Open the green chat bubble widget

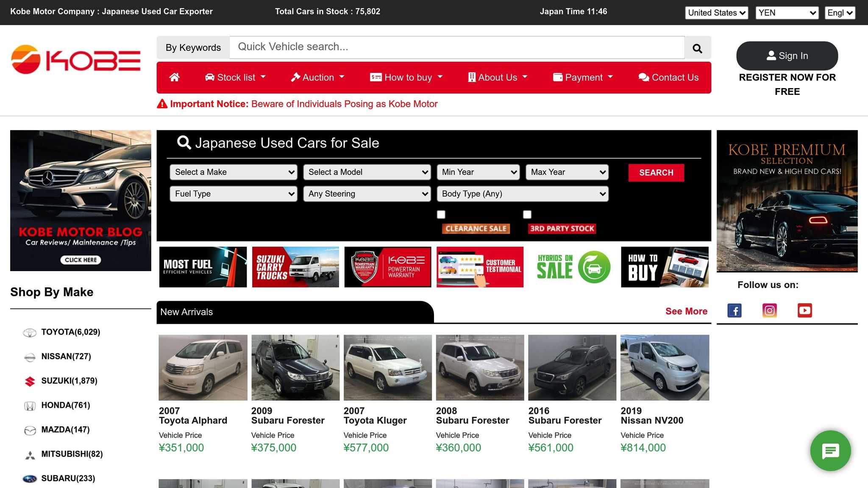[x=830, y=451]
